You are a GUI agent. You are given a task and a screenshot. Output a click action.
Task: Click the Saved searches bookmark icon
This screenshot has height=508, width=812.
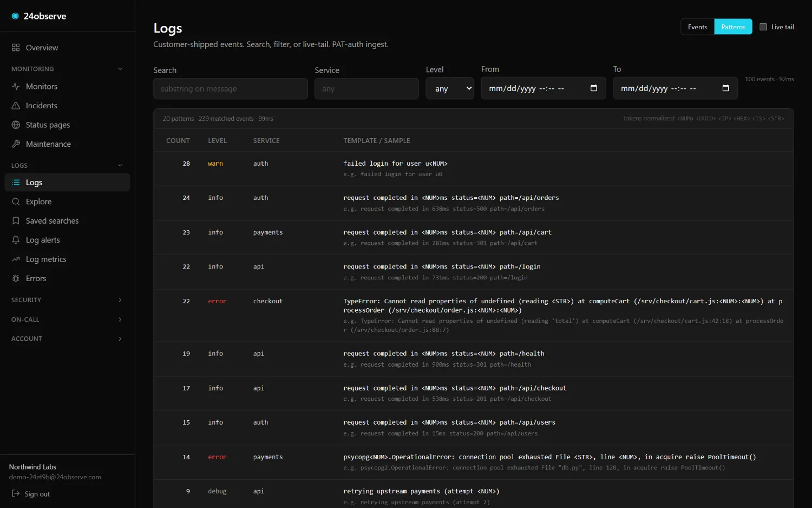tap(16, 221)
